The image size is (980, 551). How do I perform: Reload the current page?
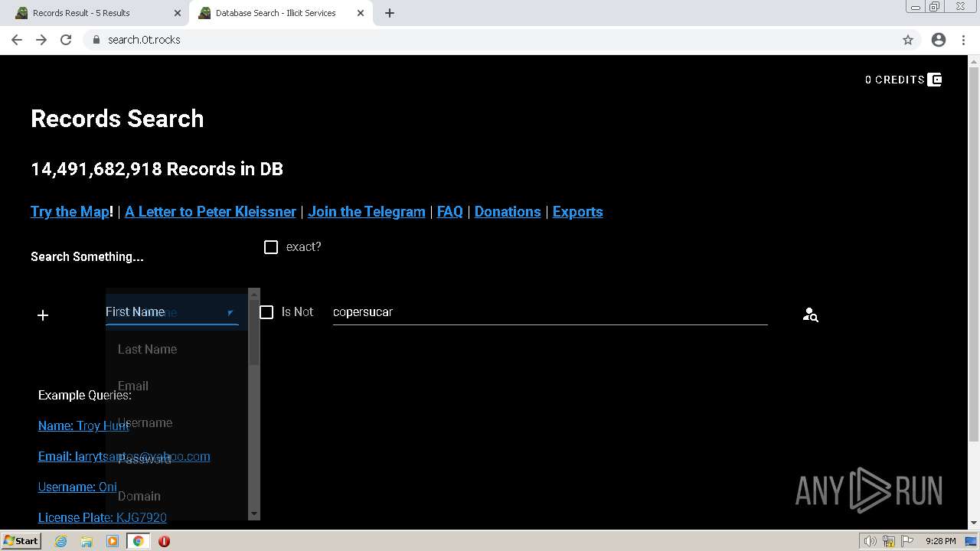click(x=66, y=40)
